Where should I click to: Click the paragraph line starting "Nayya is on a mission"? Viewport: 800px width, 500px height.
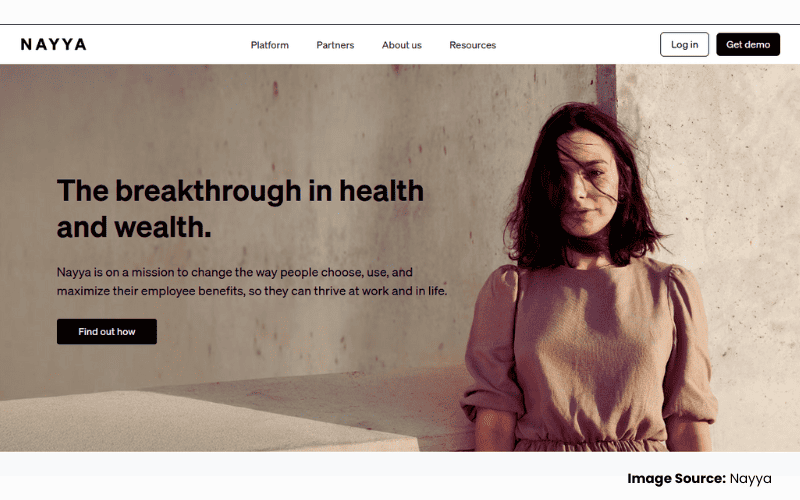[x=235, y=272]
